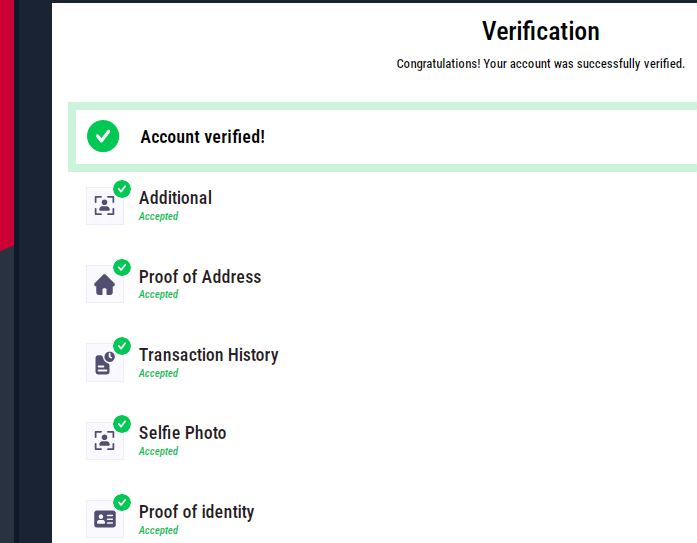Click green check badge on Proof of Address
This screenshot has width=697, height=543.
(122, 267)
